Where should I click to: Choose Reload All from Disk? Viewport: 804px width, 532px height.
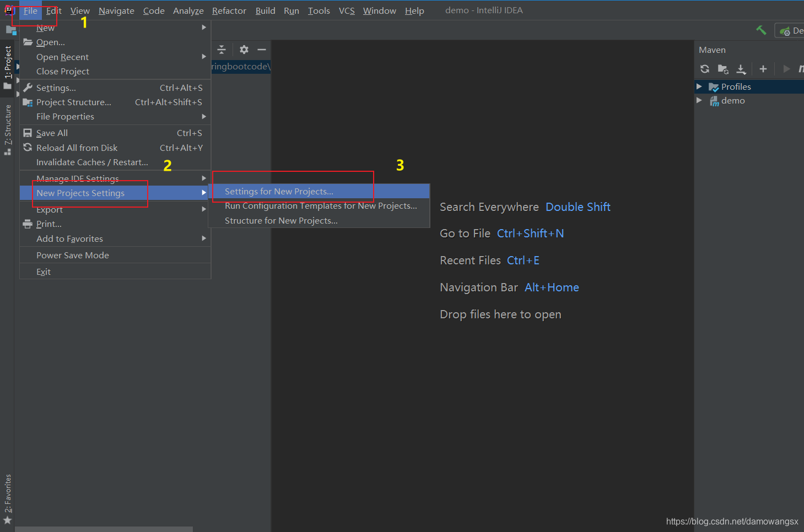pyautogui.click(x=115, y=148)
